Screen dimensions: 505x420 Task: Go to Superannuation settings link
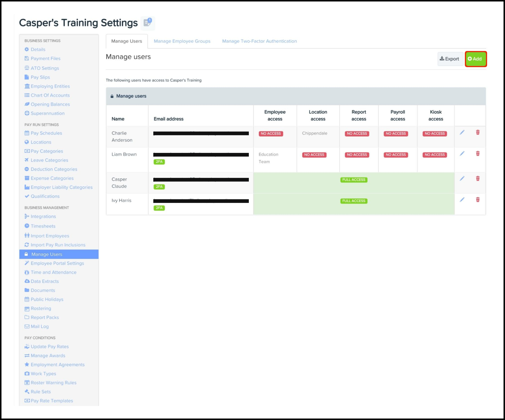pos(48,113)
